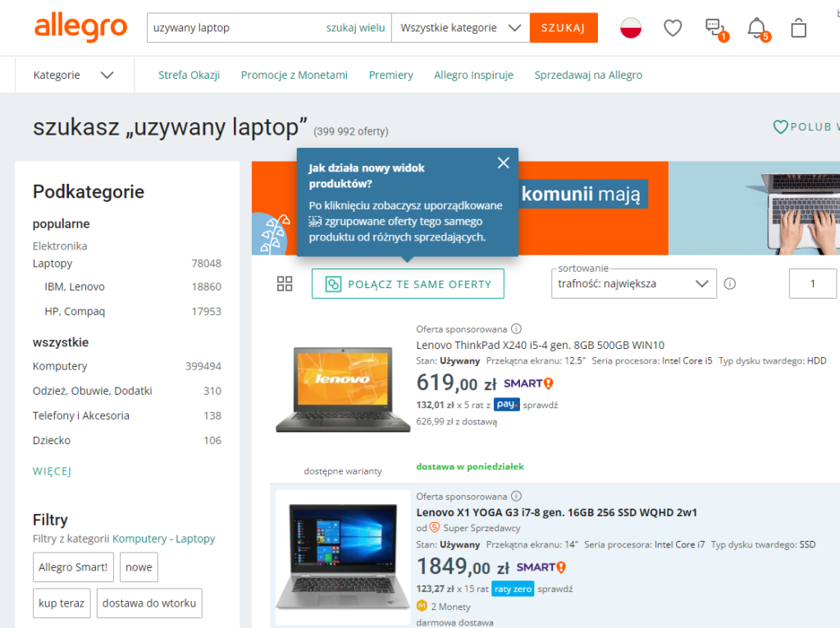Open the shopping bag cart icon

click(x=799, y=28)
